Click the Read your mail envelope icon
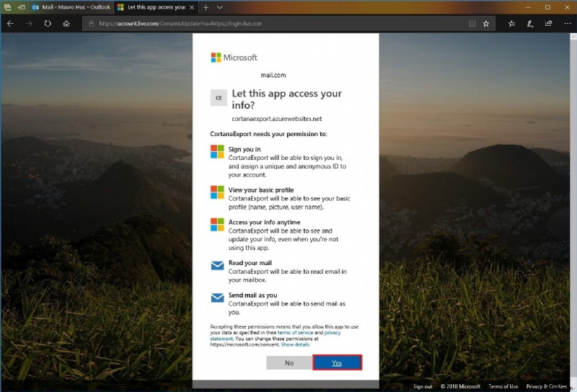577x392 pixels. pos(217,265)
